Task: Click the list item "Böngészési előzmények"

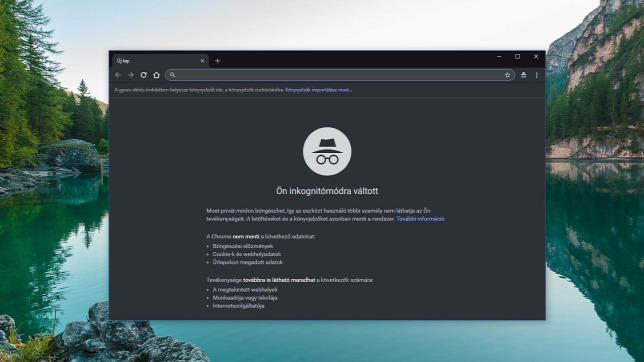Action: [243, 246]
